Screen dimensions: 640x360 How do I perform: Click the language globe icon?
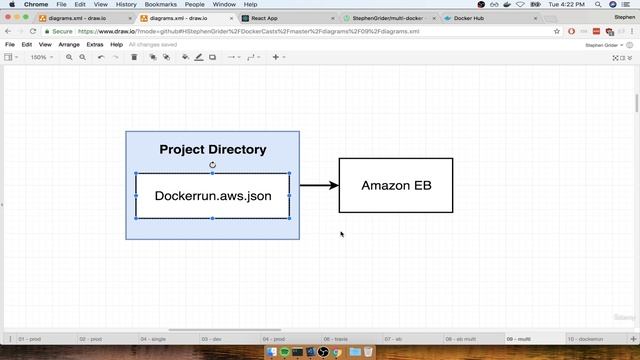[630, 45]
